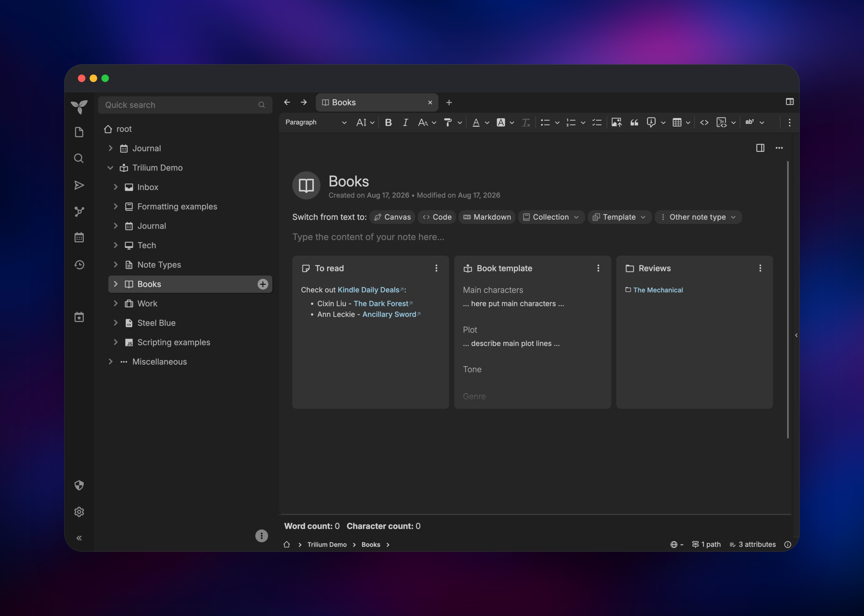Screen dimensions: 864x616
Task: Collapse the Trilium Demo tree node
Action: pyautogui.click(x=110, y=168)
